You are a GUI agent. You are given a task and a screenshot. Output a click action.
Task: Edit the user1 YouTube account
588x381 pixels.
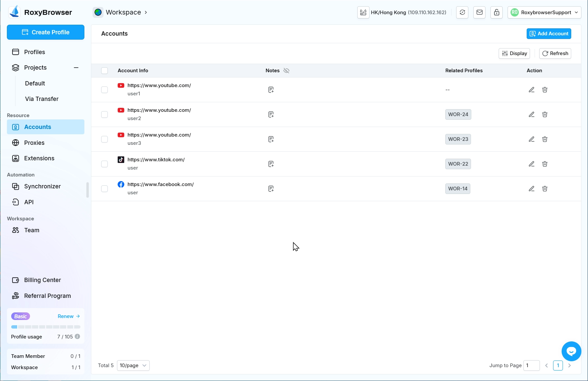click(x=531, y=90)
